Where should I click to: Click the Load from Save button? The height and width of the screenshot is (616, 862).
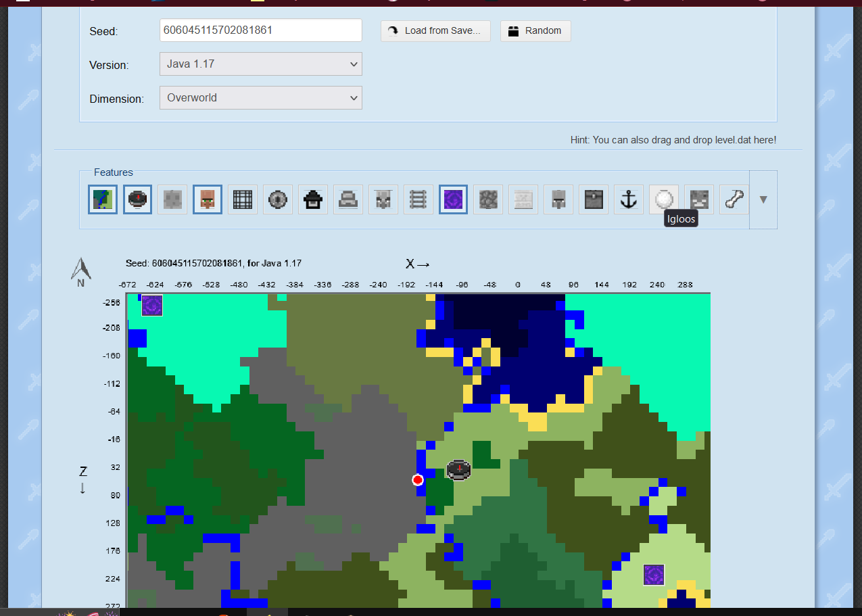(435, 30)
